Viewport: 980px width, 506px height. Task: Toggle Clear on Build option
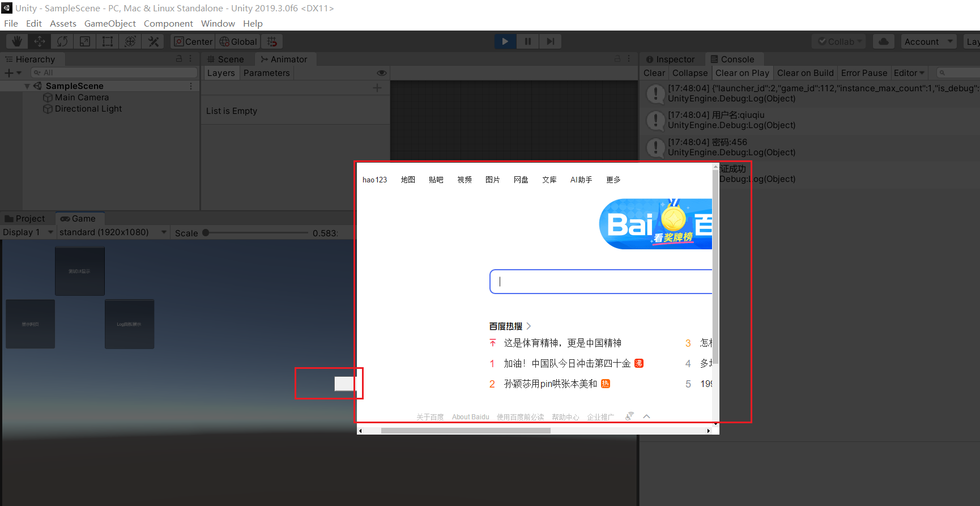[x=806, y=73]
